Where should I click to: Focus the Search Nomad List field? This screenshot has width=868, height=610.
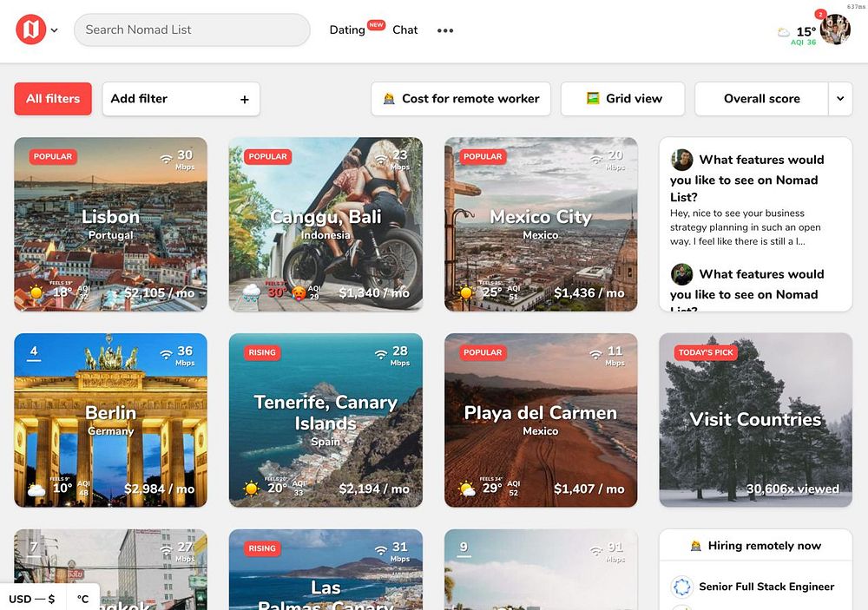(x=192, y=30)
